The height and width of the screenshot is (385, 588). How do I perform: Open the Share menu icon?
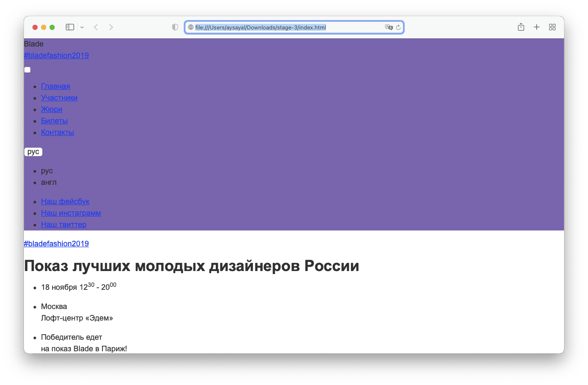coord(521,27)
